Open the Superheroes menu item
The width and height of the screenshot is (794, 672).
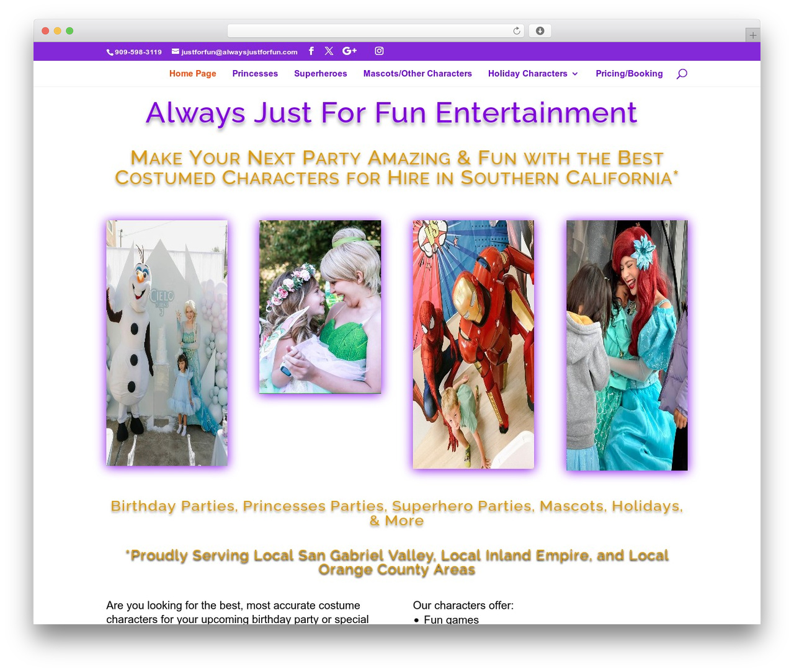pyautogui.click(x=321, y=73)
